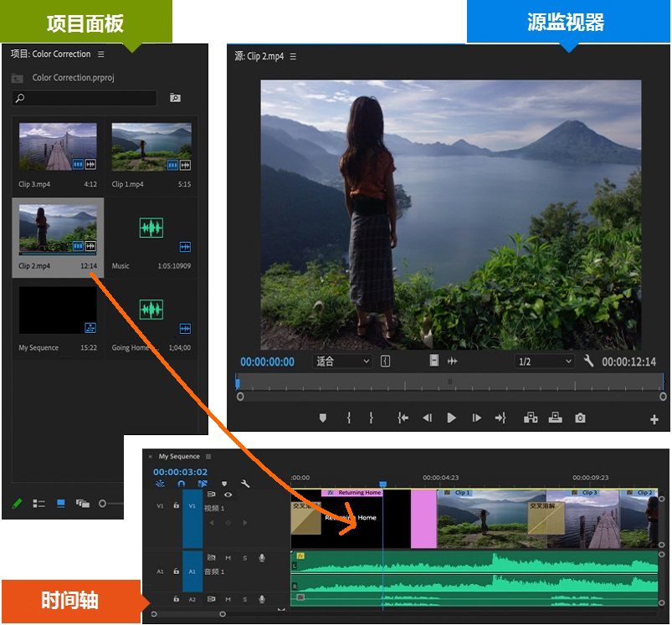Click the Mark Out button
Screen dimensions: 672x625
coord(371,418)
